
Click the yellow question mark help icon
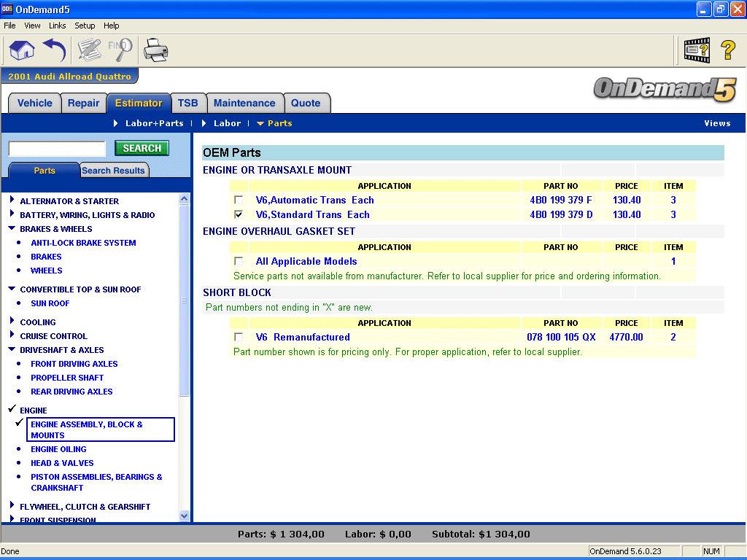click(728, 50)
